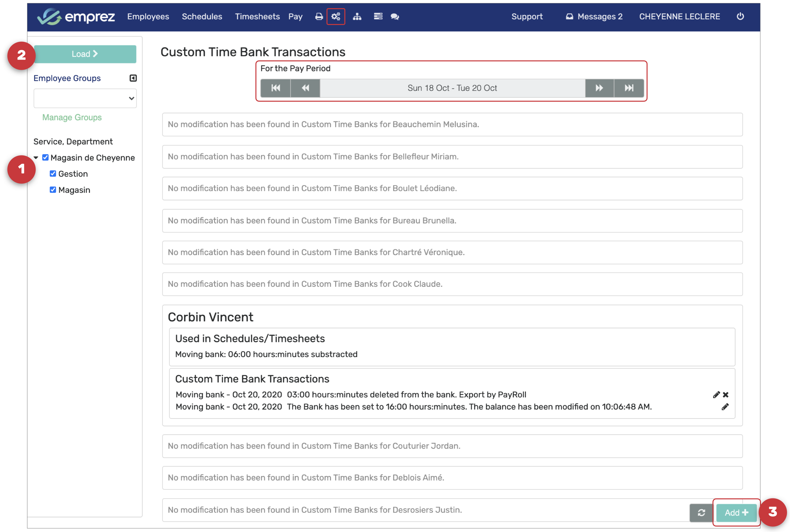
Task: Edit the 16:00 bank balance transaction
Action: click(725, 407)
